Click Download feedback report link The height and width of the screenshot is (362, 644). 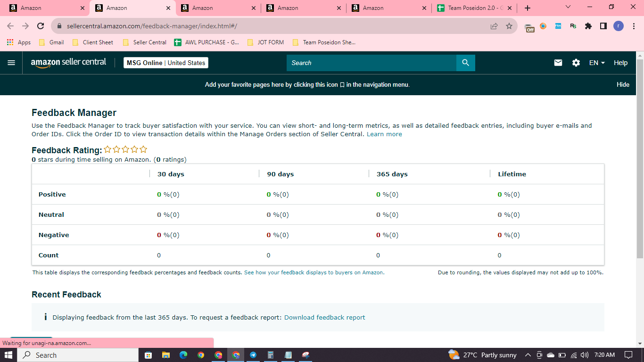[324, 318]
